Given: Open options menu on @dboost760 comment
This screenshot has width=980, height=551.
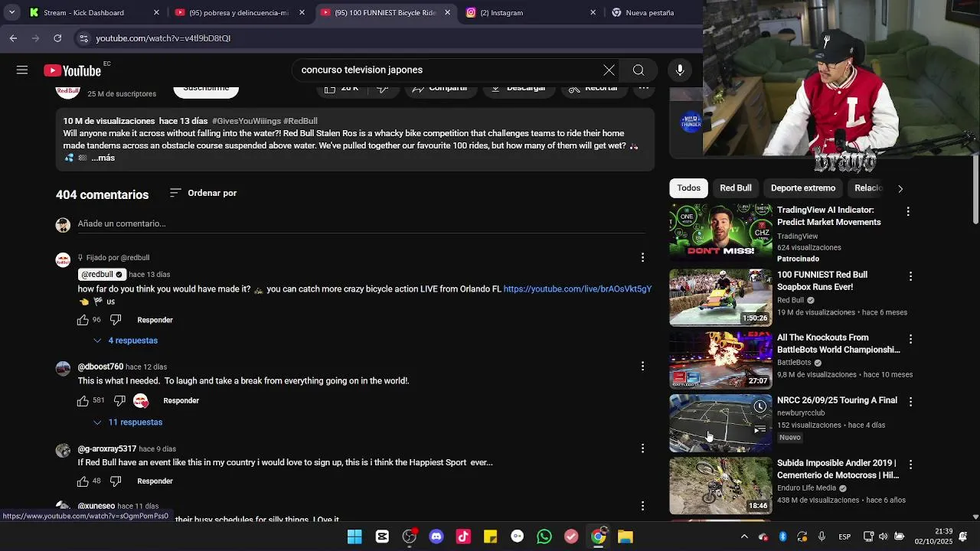Looking at the screenshot, I should (x=642, y=367).
